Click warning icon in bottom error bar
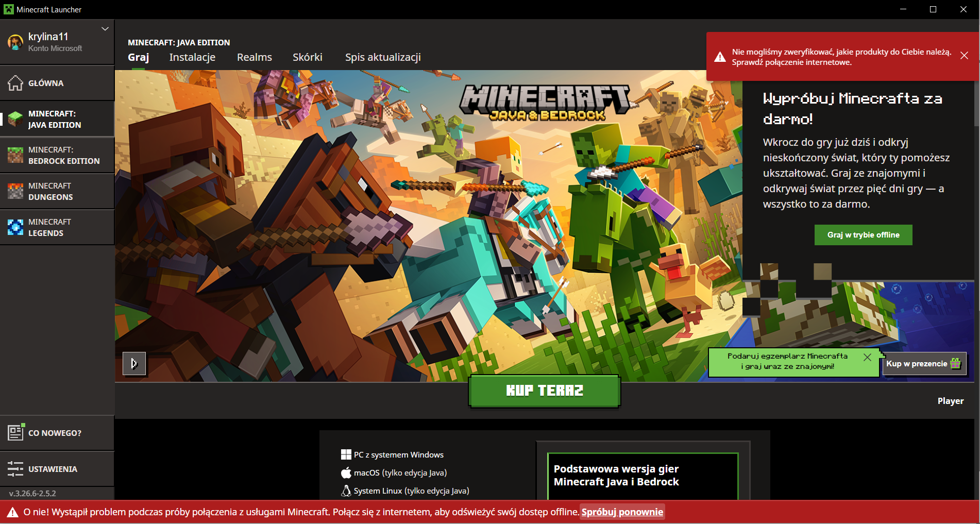The image size is (980, 524). click(x=12, y=512)
